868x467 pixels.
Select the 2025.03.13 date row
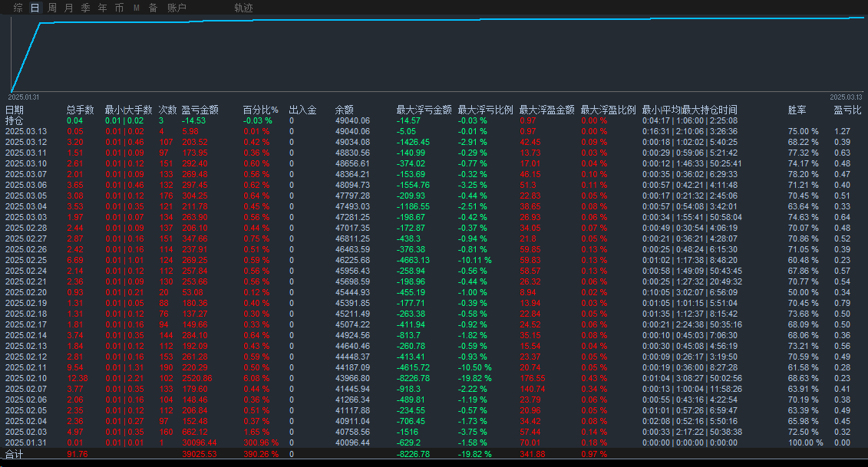26,132
